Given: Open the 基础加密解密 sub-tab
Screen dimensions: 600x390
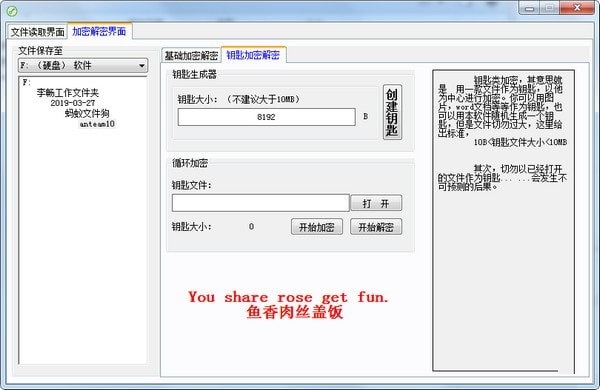Looking at the screenshot, I should [191, 56].
